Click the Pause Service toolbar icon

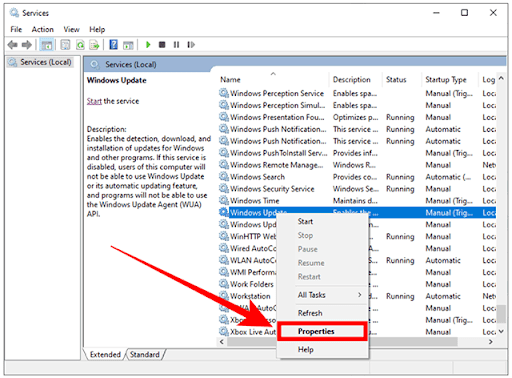point(176,44)
